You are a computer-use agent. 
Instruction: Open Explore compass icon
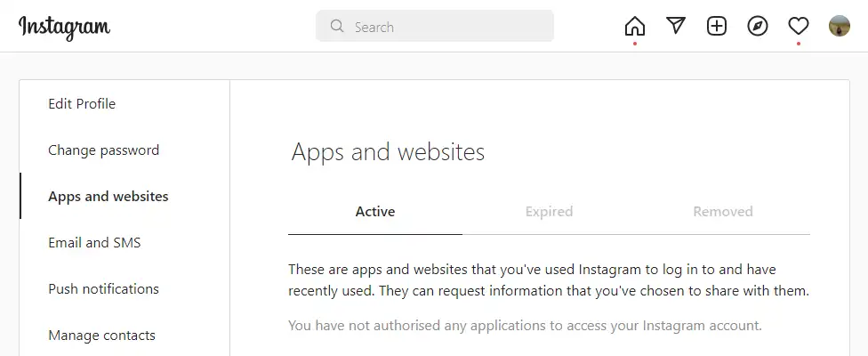pos(758,26)
